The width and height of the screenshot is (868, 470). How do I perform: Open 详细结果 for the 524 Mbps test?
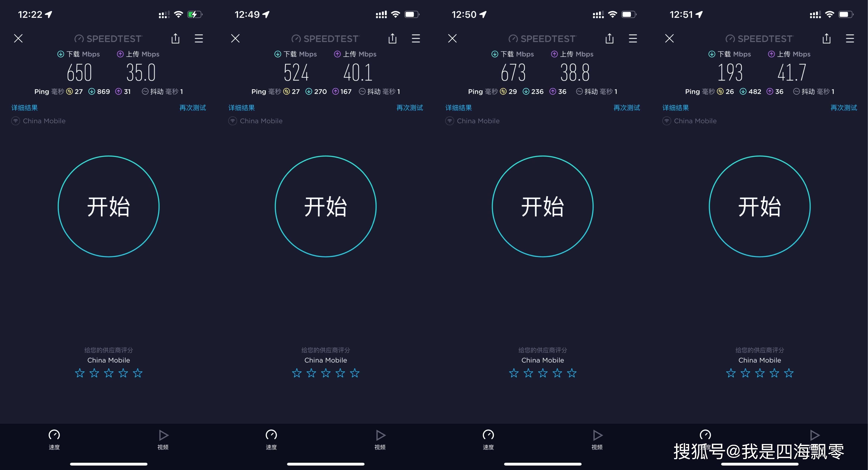[x=242, y=108]
